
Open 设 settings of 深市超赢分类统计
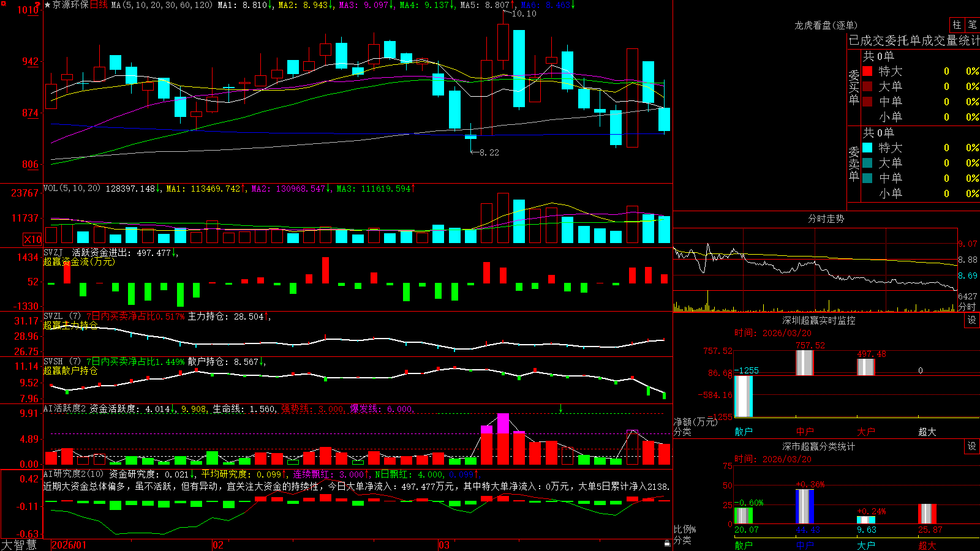972,446
